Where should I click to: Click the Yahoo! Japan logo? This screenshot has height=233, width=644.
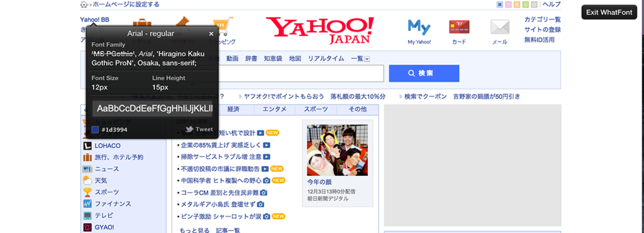320,30
